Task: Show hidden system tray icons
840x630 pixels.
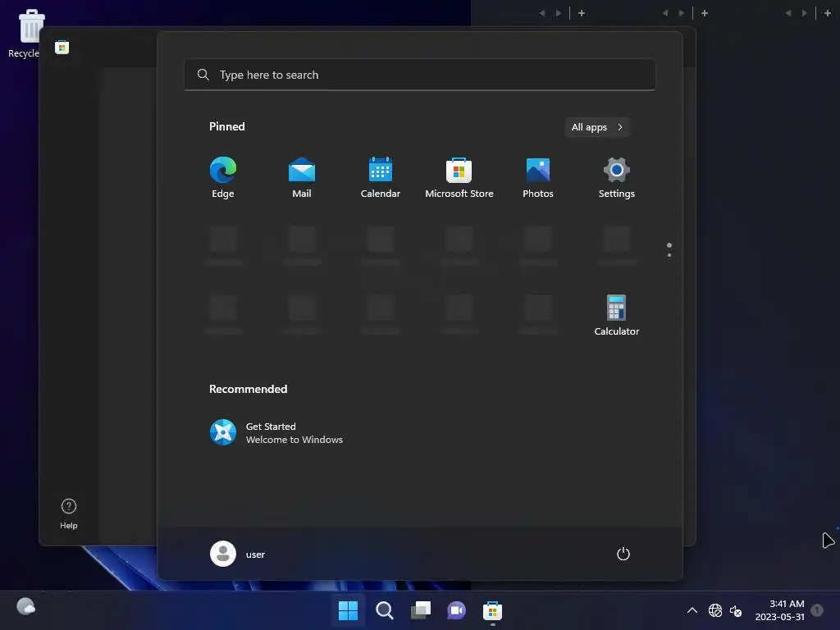Action: point(692,610)
